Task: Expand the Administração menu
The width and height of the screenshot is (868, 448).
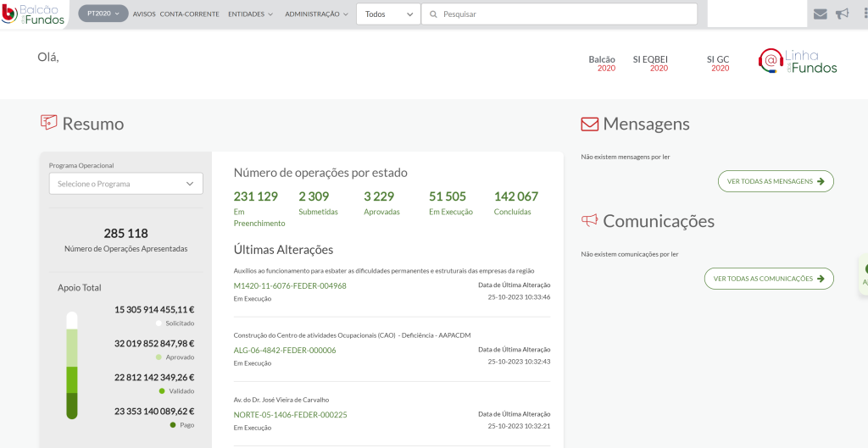Action: (317, 14)
